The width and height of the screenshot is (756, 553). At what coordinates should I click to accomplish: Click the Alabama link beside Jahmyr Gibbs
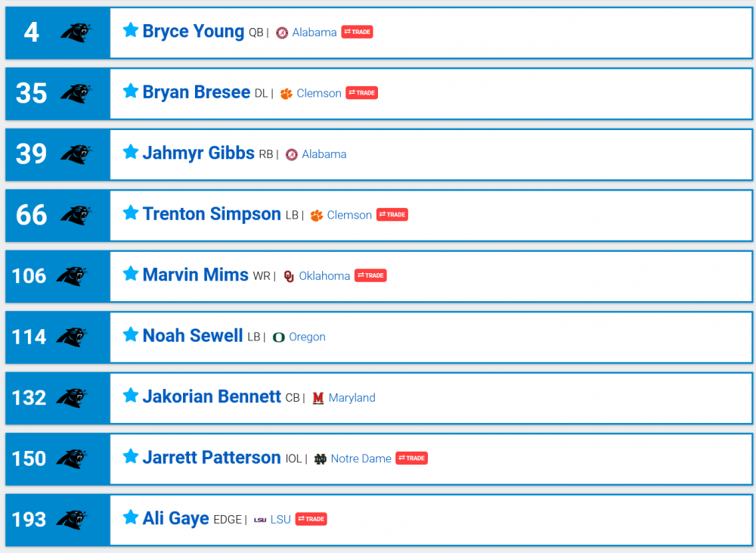tap(324, 153)
